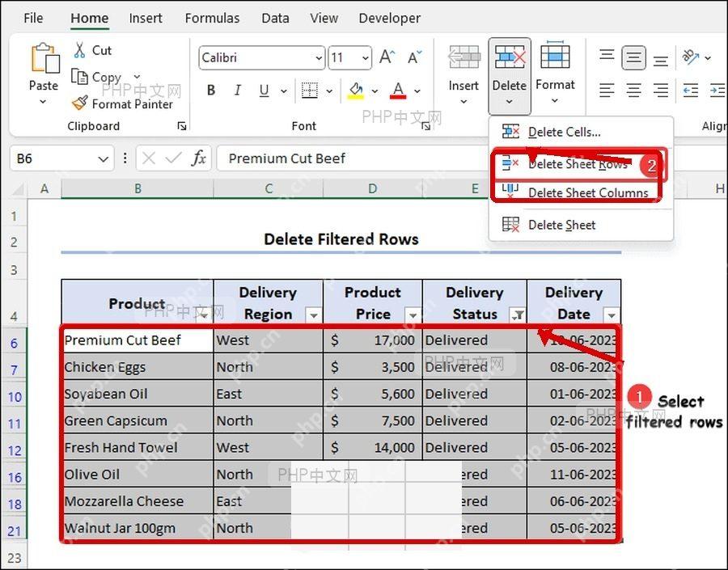
Task: Switch to the Insert ribbon tab
Action: pos(146,18)
